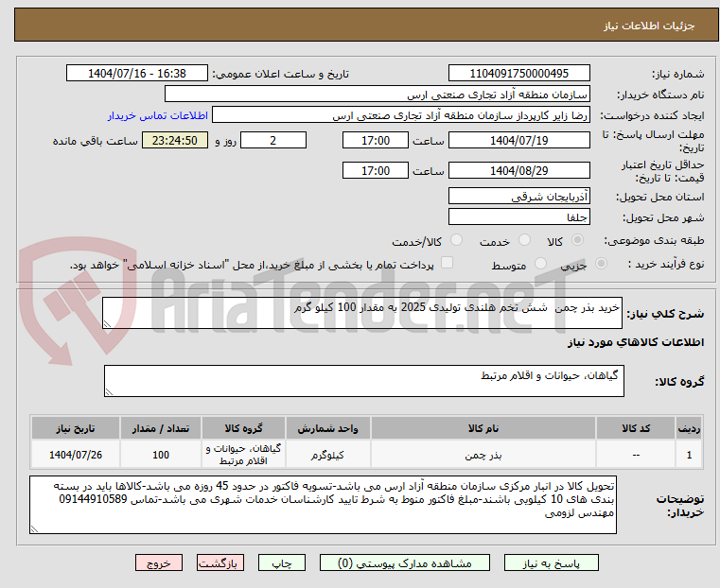
Task: Click the response deadline date 1404/07/19
Action: [518, 140]
